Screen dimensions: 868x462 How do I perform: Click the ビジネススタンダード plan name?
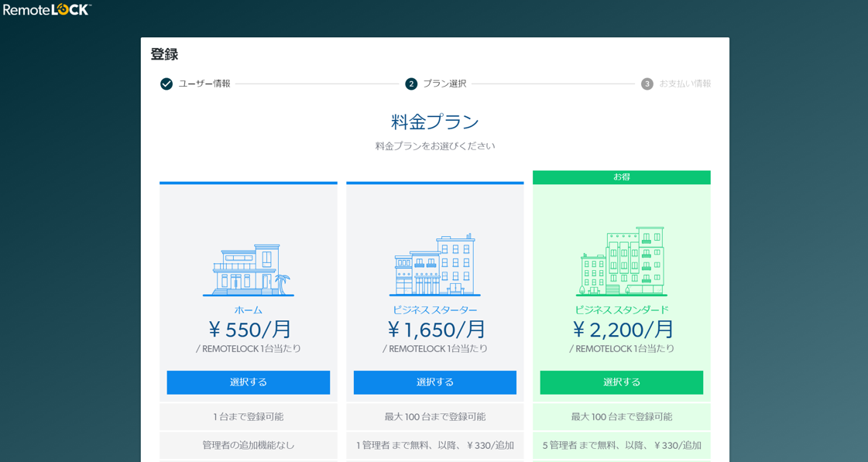622,310
